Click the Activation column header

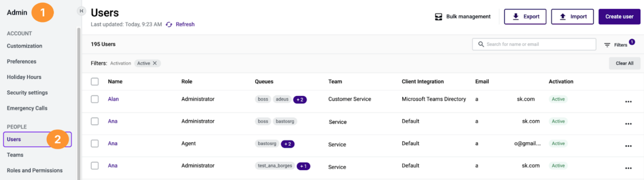(561, 82)
